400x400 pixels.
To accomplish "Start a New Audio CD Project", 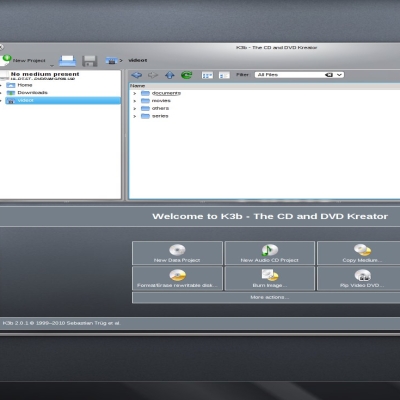I will [270, 253].
